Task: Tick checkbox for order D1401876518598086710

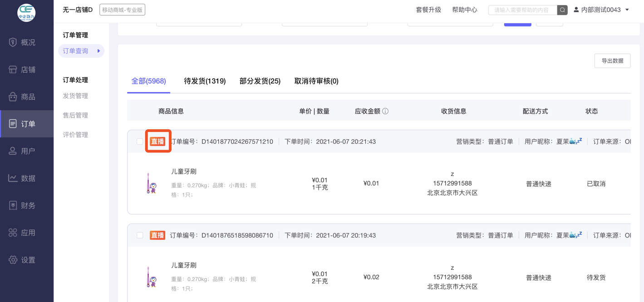Action: coord(140,235)
